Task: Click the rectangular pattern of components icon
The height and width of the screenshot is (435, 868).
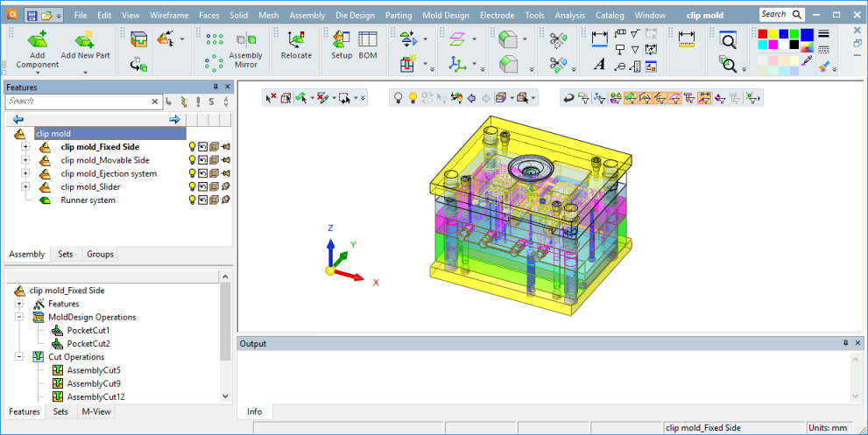Action: (215, 39)
